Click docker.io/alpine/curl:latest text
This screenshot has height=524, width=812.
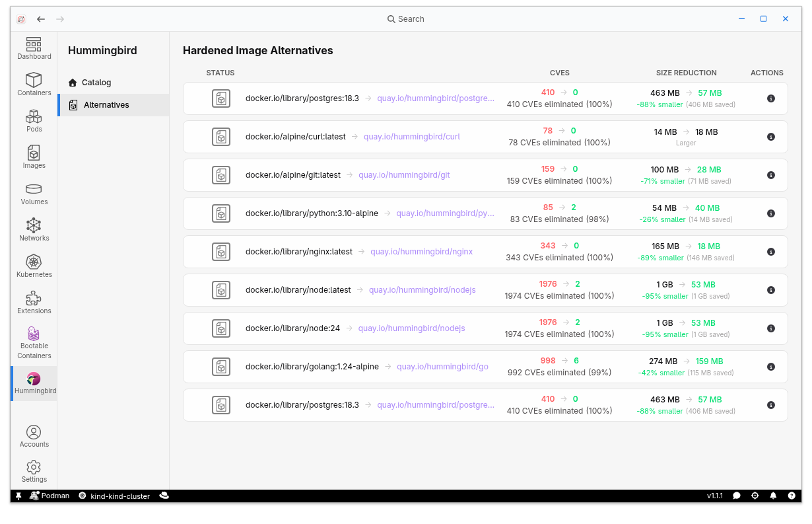[296, 137]
